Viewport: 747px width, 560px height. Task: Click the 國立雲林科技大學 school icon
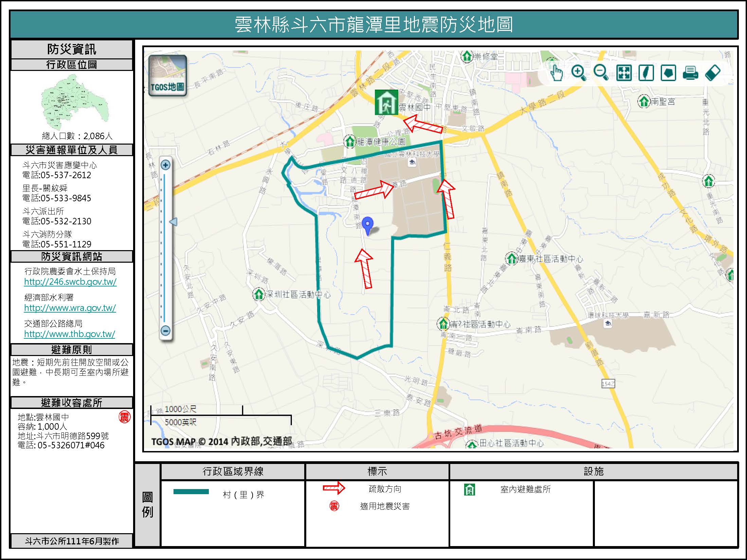[412, 162]
